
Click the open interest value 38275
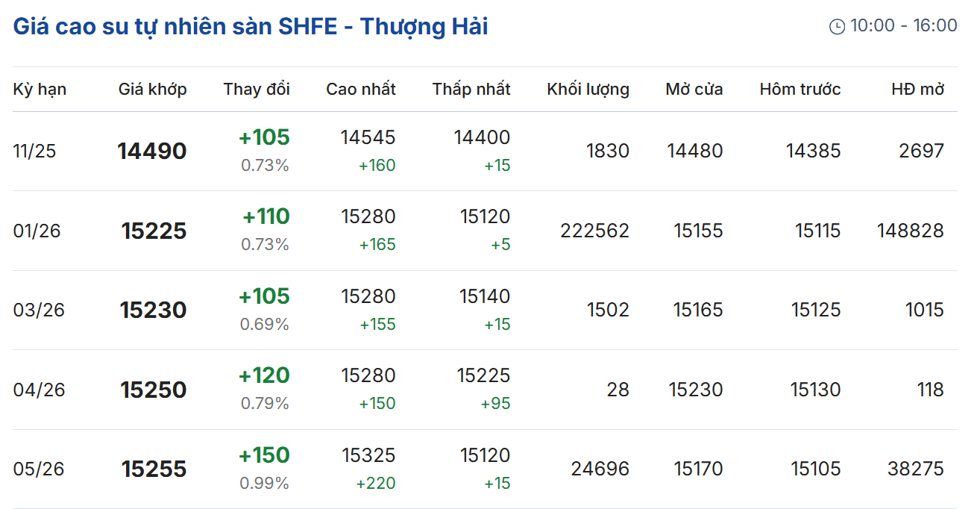(x=915, y=469)
